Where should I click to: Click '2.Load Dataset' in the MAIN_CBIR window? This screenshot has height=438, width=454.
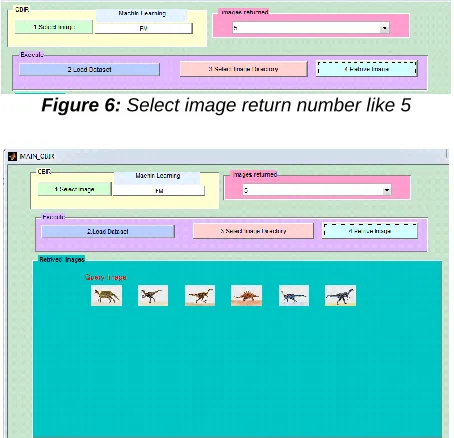point(108,231)
